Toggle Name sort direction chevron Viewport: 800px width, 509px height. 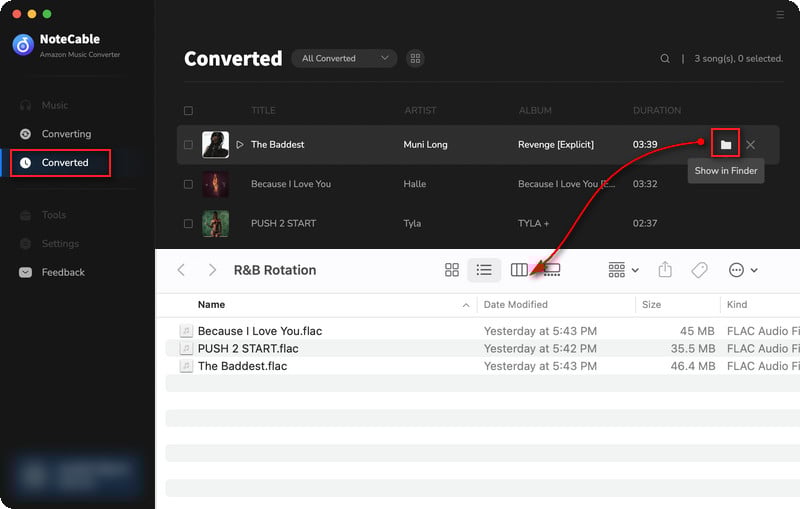click(x=466, y=305)
